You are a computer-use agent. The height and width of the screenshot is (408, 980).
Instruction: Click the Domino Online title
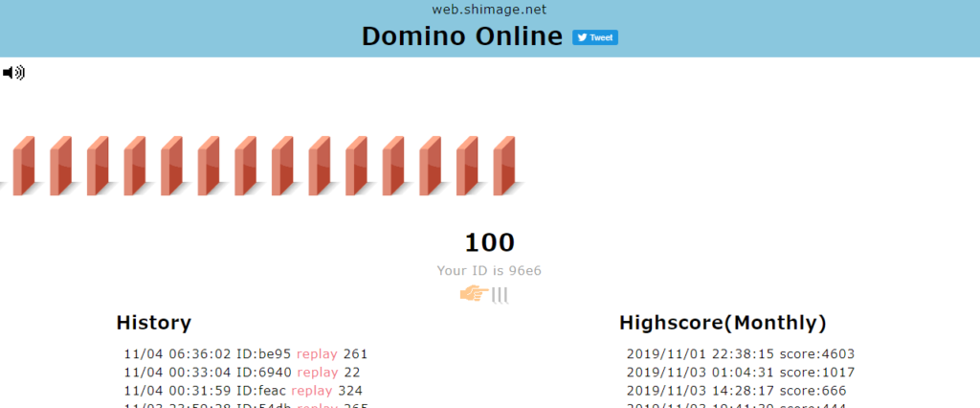[x=462, y=36]
